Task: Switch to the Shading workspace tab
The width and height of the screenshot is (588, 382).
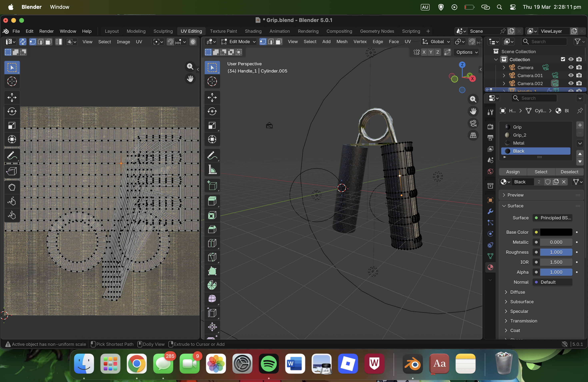Action: tap(253, 31)
